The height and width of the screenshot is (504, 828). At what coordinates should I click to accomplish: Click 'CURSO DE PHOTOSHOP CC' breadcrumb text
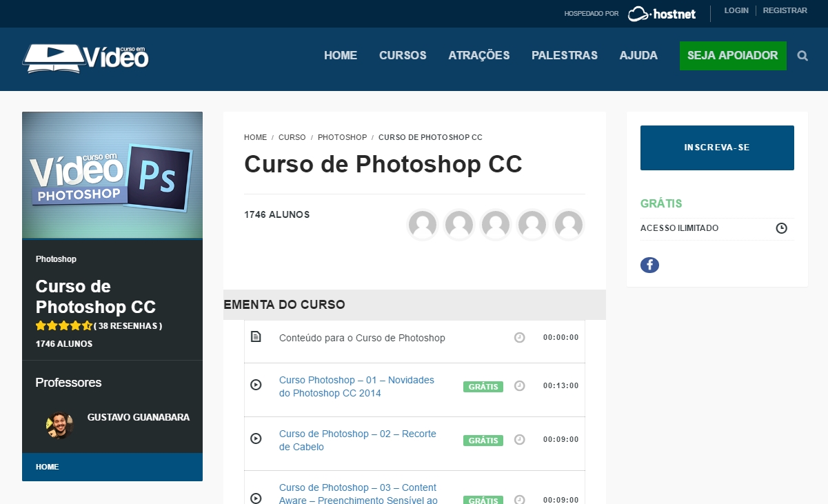click(430, 138)
